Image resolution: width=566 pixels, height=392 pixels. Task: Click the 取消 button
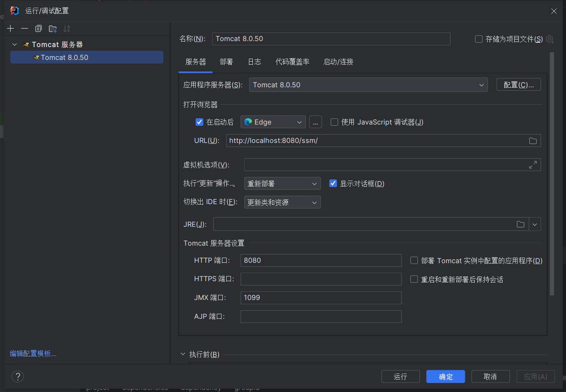pos(490,377)
